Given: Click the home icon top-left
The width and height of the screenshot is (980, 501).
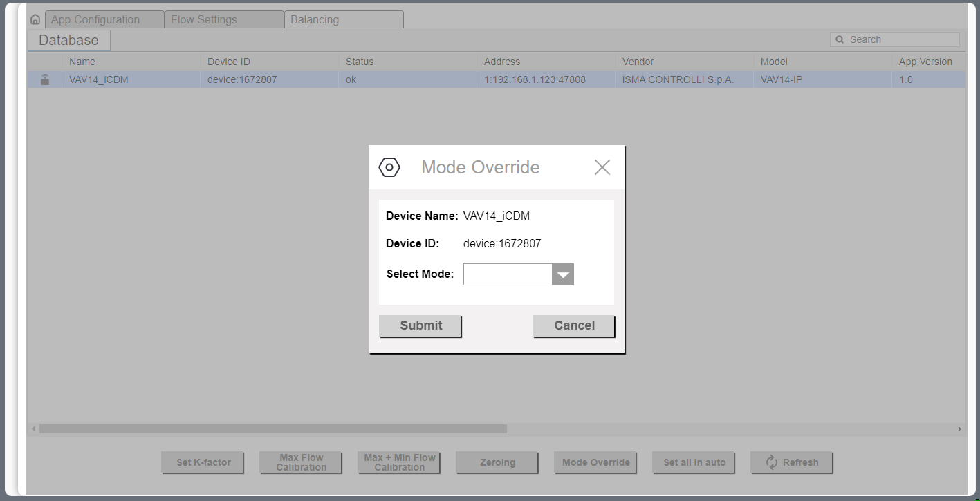Looking at the screenshot, I should coord(35,19).
